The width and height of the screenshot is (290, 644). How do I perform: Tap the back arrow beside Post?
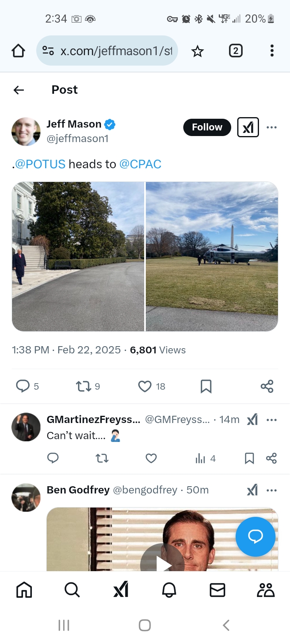pyautogui.click(x=19, y=90)
